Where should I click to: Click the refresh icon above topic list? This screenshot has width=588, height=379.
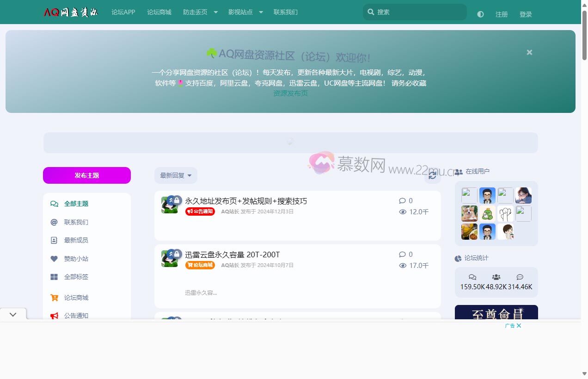click(x=432, y=176)
